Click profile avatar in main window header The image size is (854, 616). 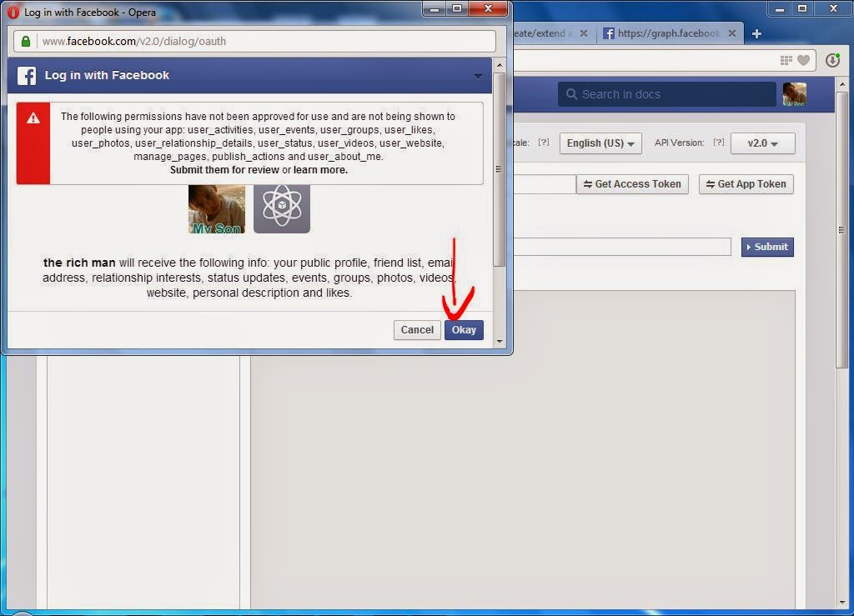coord(795,94)
